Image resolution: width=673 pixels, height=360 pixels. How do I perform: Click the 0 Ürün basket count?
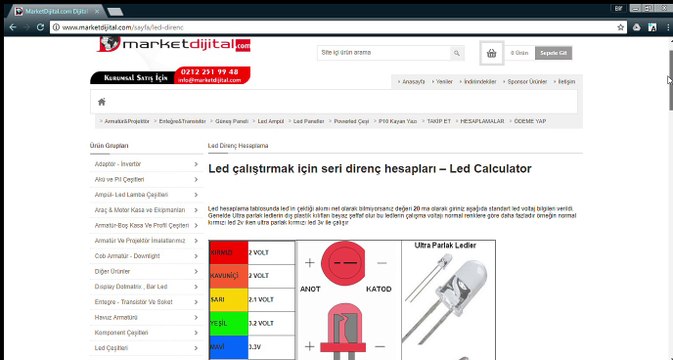[519, 53]
